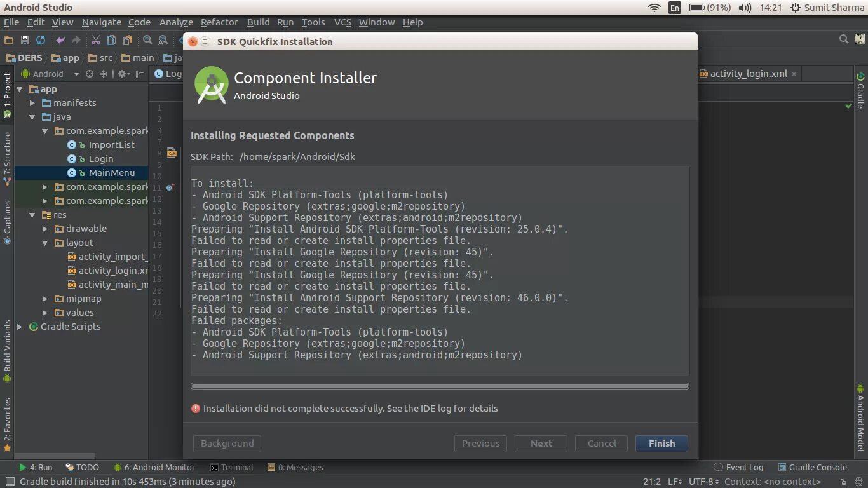868x488 pixels.
Task: Open the Navigate menu
Action: tap(102, 22)
